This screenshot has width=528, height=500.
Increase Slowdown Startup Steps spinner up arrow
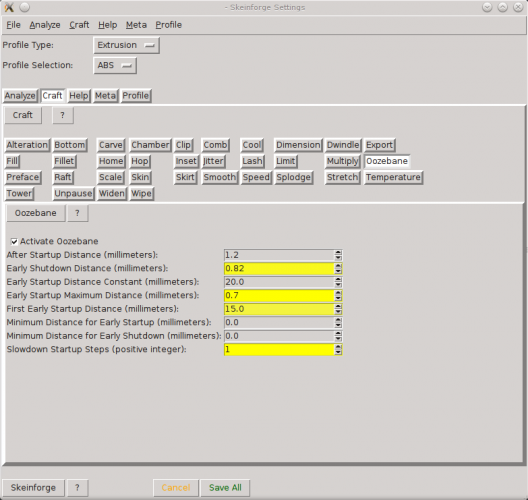coord(338,347)
